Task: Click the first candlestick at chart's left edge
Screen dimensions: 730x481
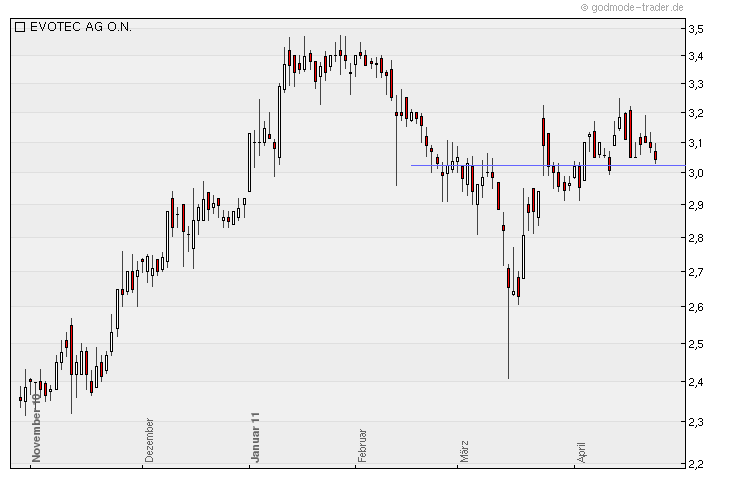Action: [20, 398]
